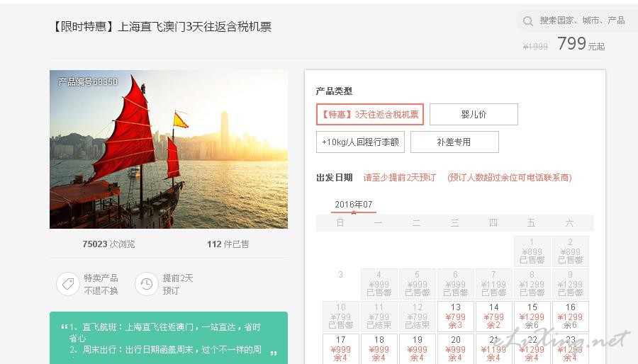Click the green 直飞航班 highlights box
638x364 pixels.
tap(169, 338)
